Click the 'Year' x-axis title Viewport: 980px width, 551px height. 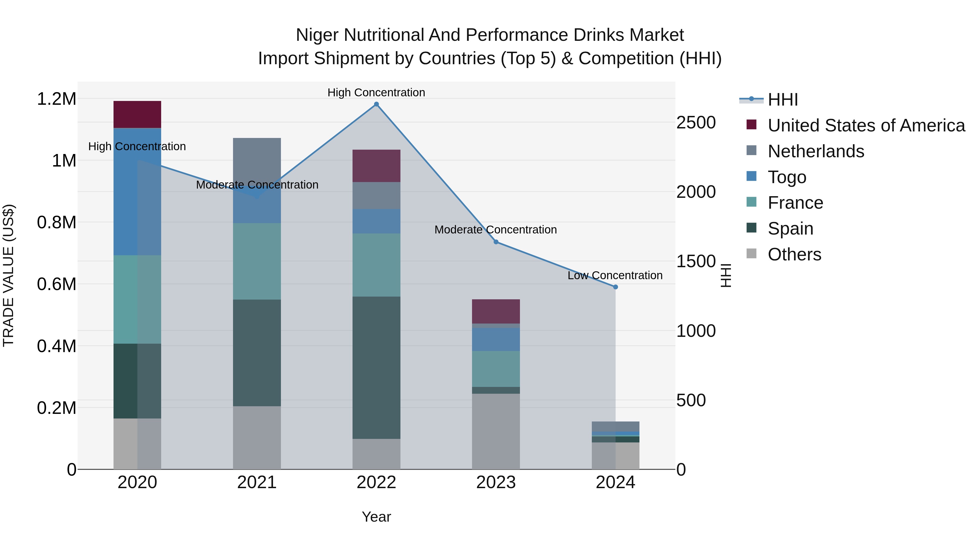point(376,517)
